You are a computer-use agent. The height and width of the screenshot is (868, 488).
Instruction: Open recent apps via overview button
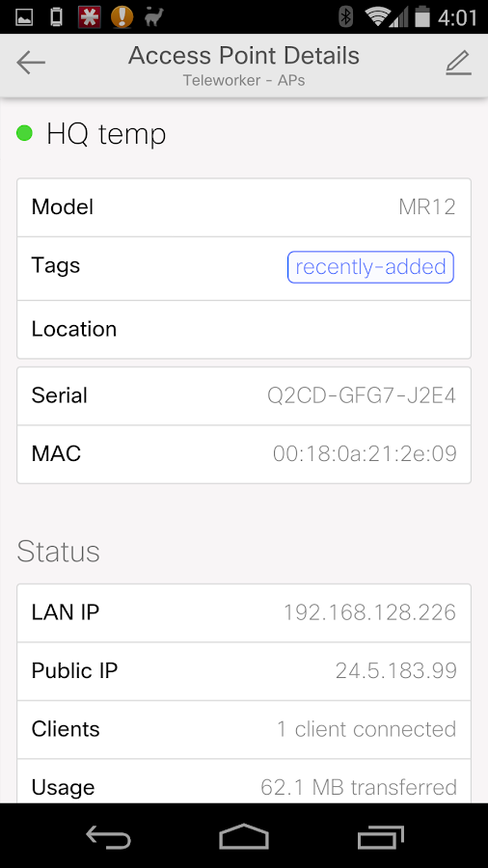coord(381,836)
